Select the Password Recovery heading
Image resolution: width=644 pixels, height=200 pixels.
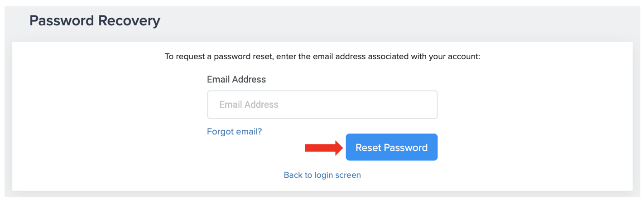tap(95, 21)
